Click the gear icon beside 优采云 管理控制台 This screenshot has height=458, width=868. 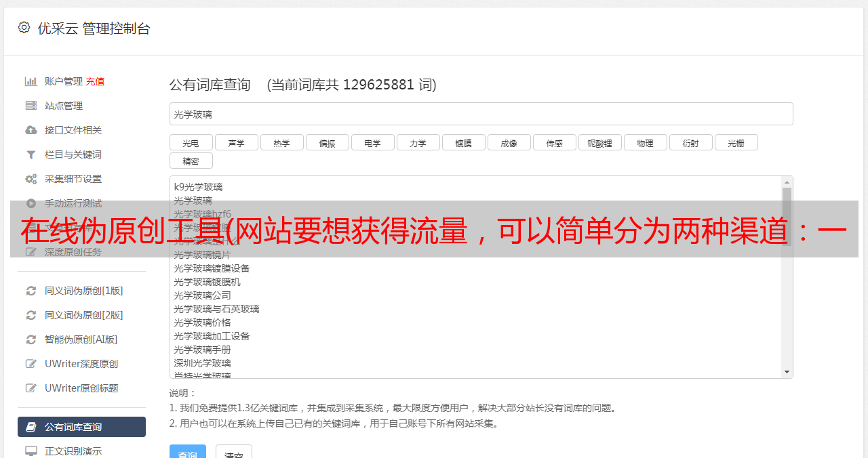pyautogui.click(x=24, y=28)
